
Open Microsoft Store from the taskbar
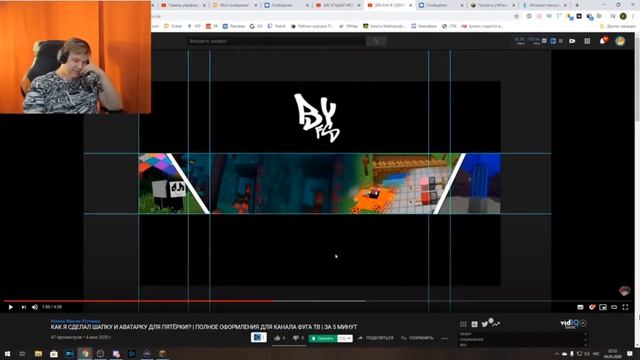click(x=53, y=353)
